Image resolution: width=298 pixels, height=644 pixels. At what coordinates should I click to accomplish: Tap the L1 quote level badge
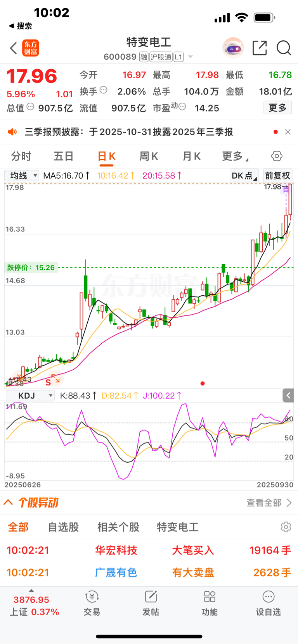click(x=178, y=57)
